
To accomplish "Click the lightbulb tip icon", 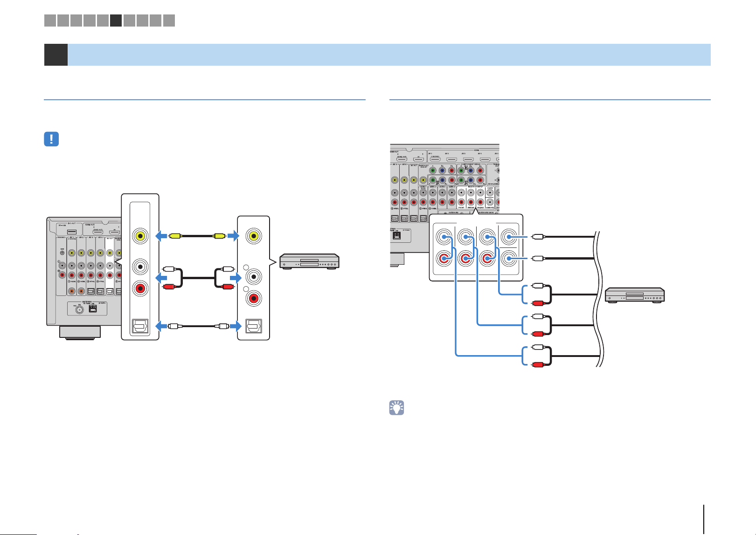I will (x=396, y=408).
